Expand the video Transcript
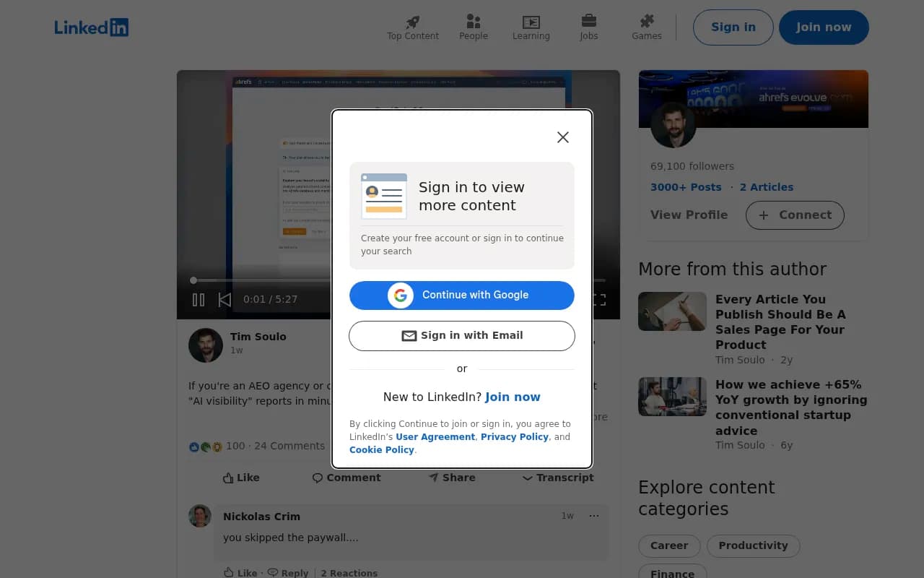 tap(558, 478)
